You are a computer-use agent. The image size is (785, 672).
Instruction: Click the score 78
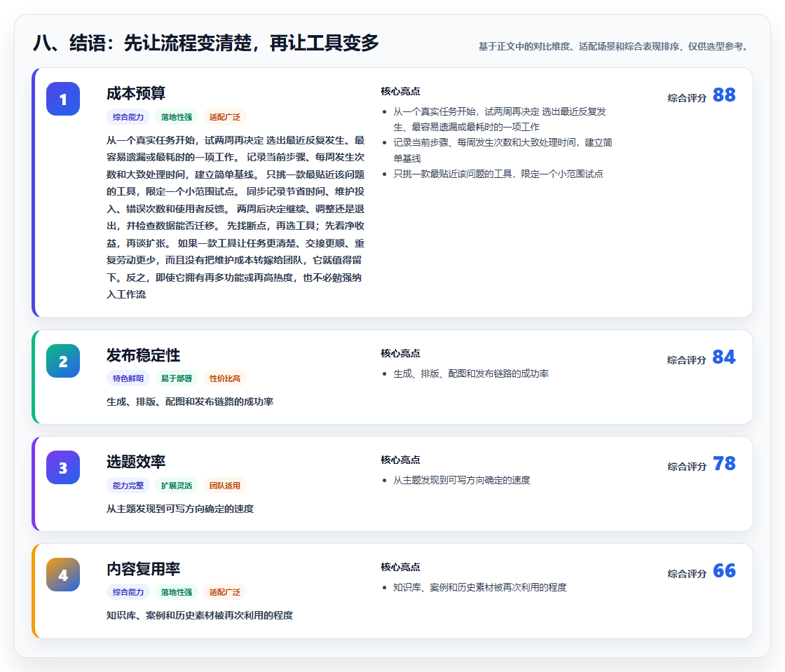click(x=724, y=463)
